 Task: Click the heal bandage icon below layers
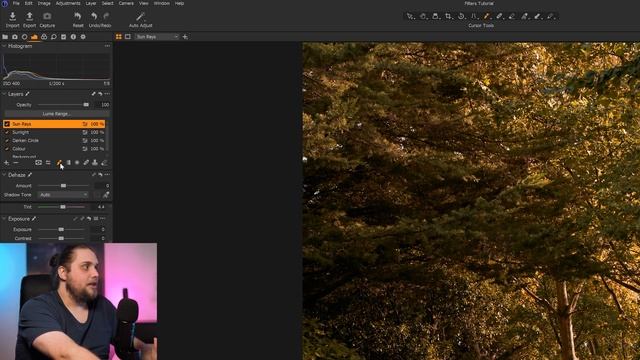(86, 163)
